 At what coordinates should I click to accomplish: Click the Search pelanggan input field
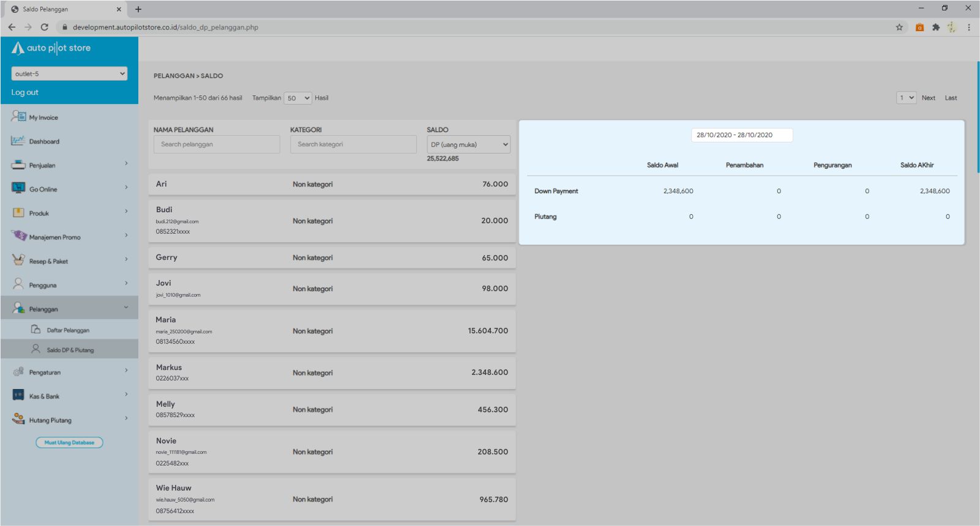[217, 144]
